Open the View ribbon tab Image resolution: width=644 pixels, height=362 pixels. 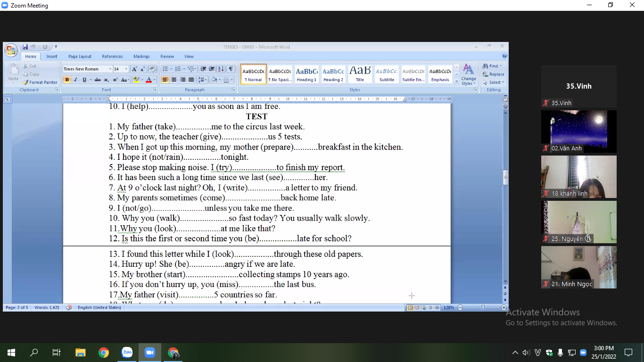tap(189, 56)
